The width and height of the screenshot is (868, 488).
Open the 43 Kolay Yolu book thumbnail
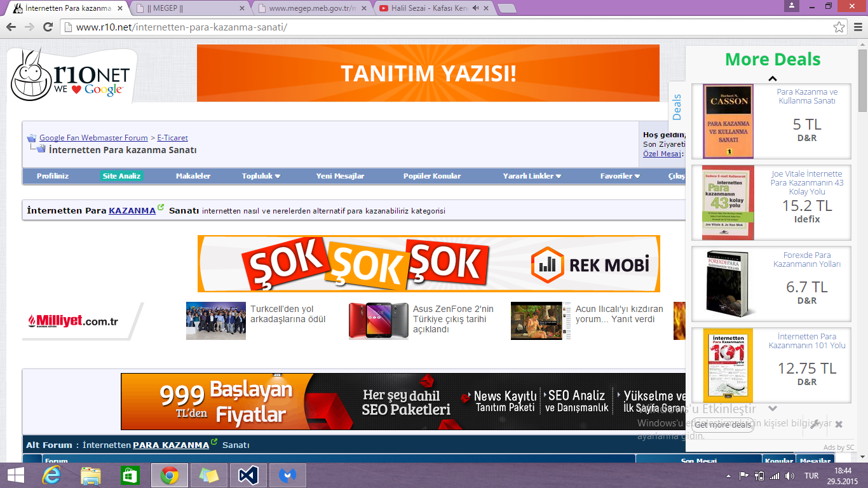(x=728, y=203)
